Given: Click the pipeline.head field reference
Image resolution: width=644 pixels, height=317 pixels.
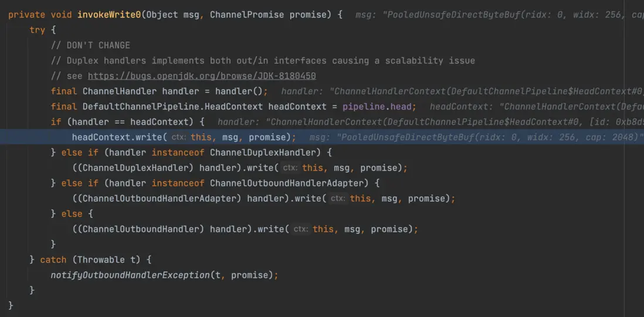Looking at the screenshot, I should [x=379, y=107].
